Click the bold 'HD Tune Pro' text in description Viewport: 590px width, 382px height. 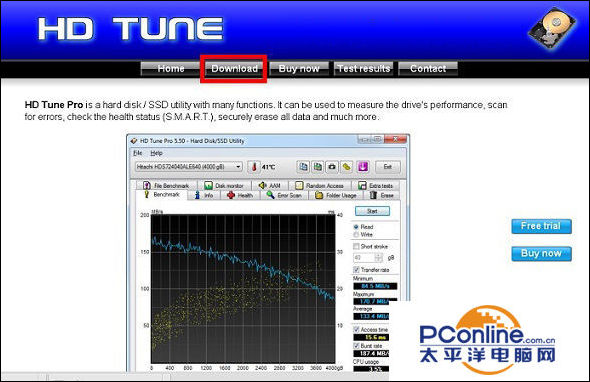(54, 105)
